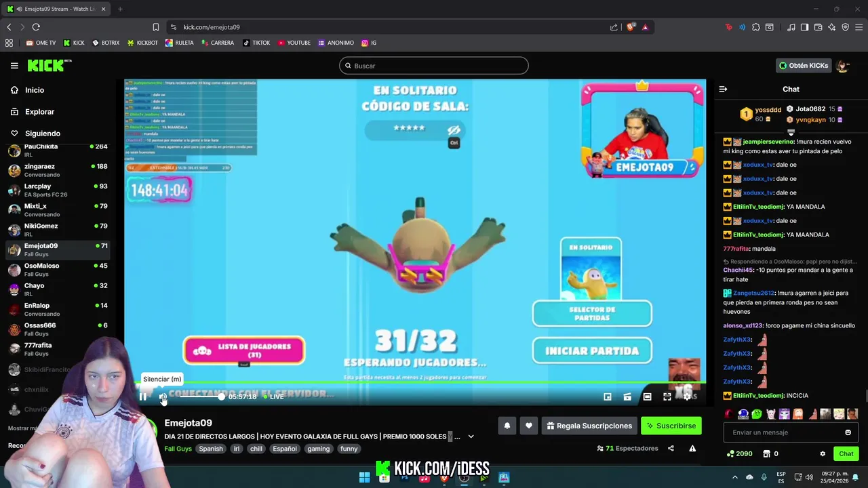Open OsoMaloso channel in sidebar
The width and height of the screenshot is (868, 488).
(x=58, y=270)
